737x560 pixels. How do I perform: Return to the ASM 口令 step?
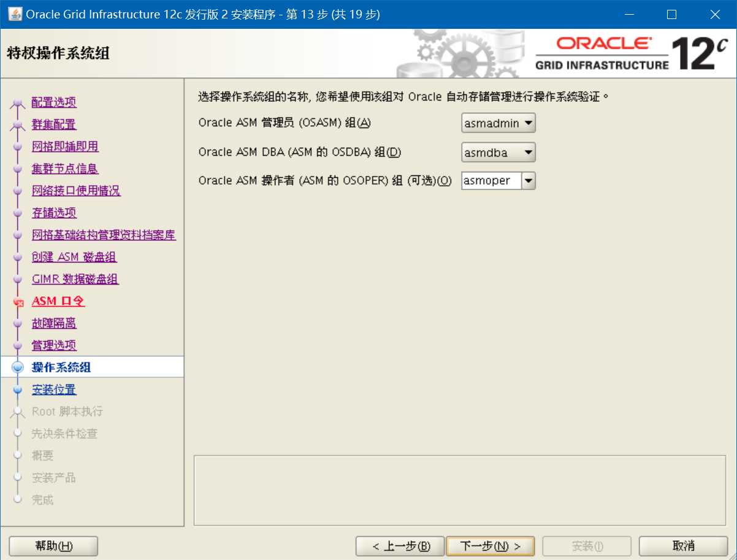[x=58, y=301]
